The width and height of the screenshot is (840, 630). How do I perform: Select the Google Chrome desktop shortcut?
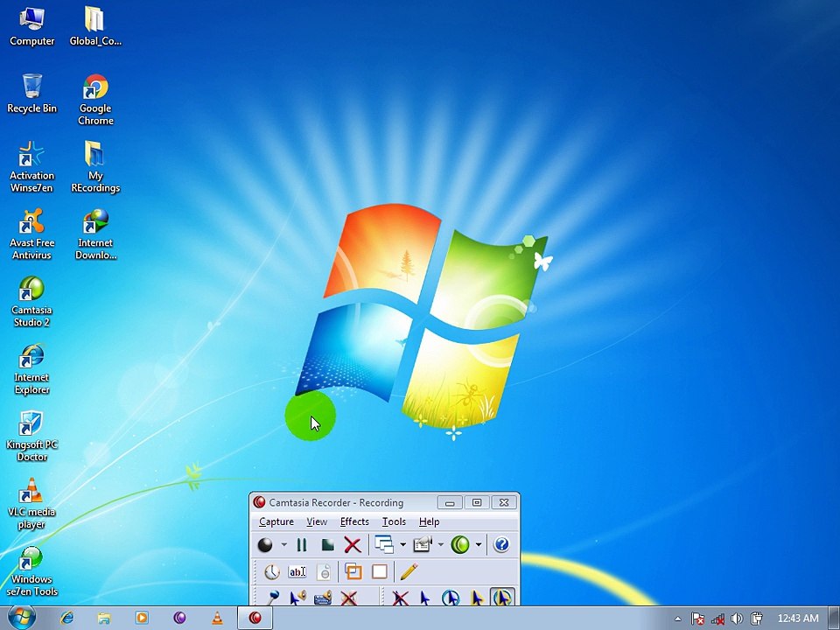click(x=95, y=100)
